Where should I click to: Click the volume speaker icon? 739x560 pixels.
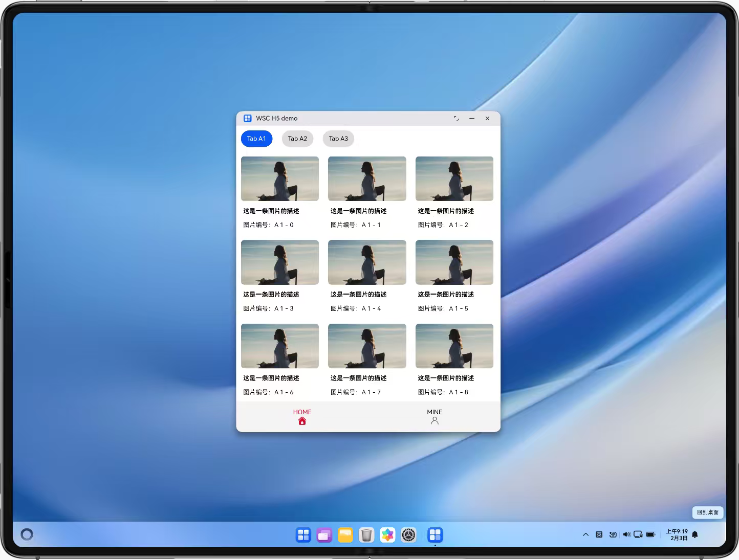(x=626, y=534)
